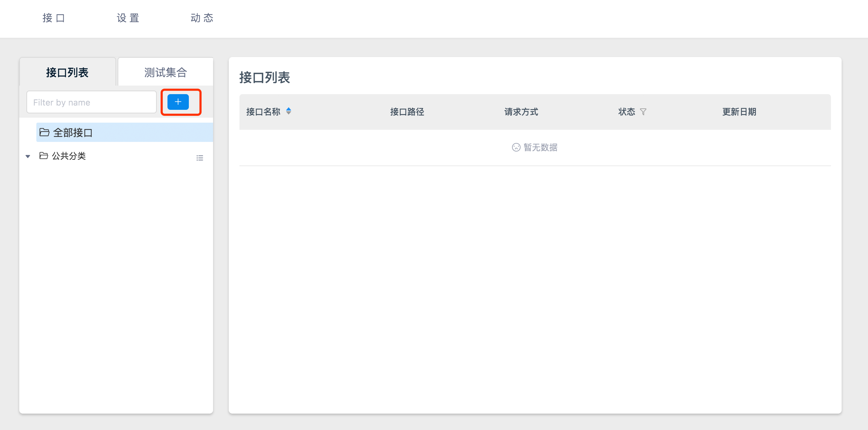
Task: Click the sort arrows next to 接口名称
Action: click(289, 111)
